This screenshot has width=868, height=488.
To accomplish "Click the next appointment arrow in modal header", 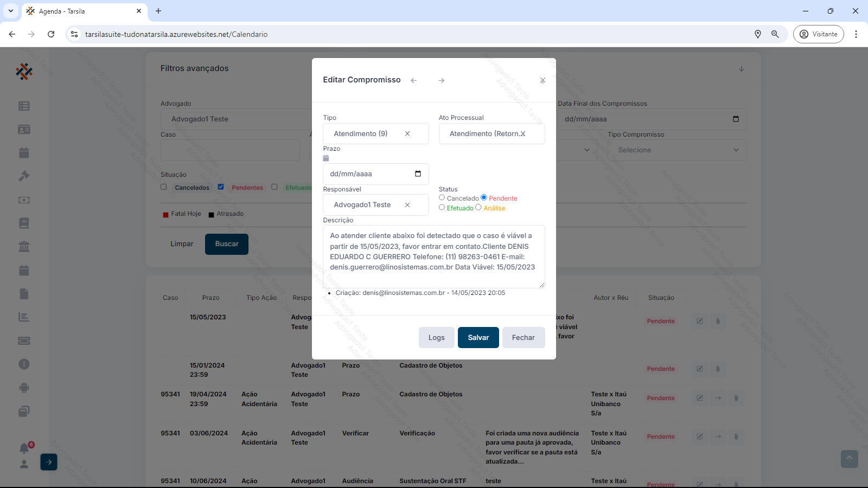I will (442, 80).
